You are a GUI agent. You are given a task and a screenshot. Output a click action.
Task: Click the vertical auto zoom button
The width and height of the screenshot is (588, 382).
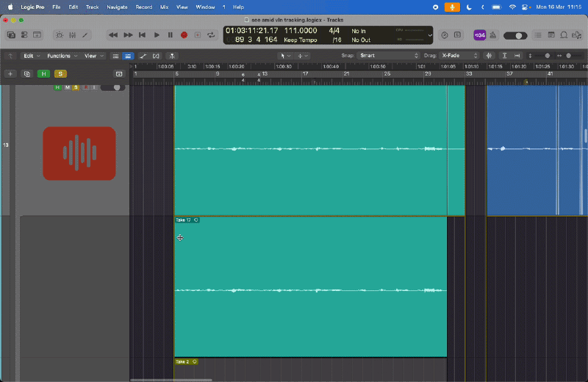pyautogui.click(x=504, y=56)
